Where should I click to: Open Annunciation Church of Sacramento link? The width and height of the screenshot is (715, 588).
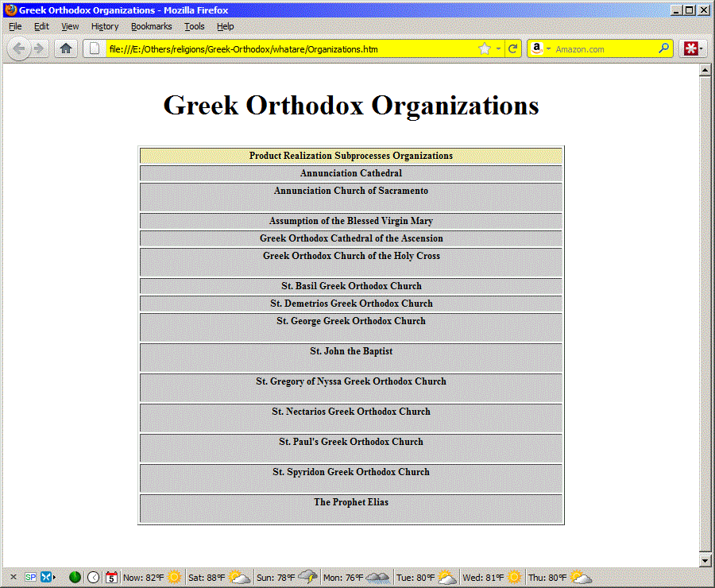coord(351,191)
